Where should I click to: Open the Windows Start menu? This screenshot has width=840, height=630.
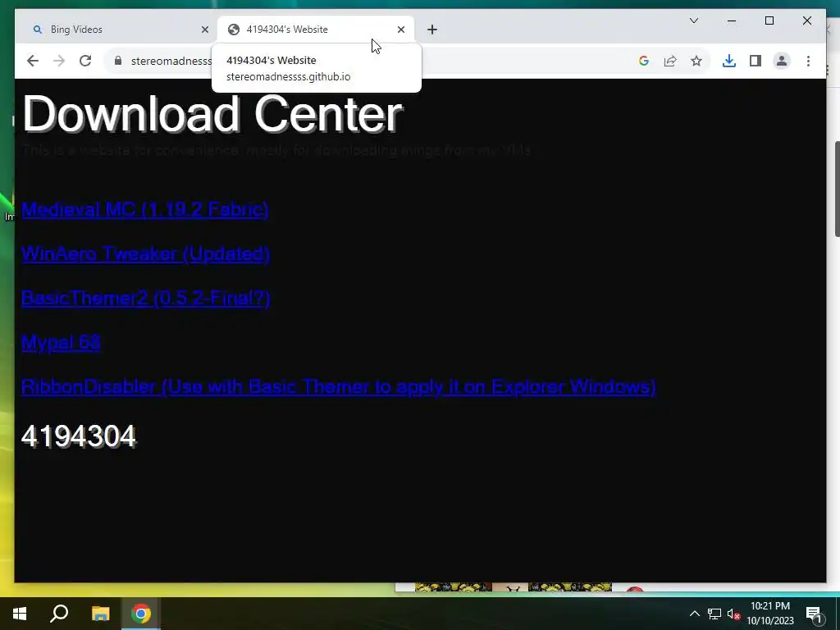point(20,614)
